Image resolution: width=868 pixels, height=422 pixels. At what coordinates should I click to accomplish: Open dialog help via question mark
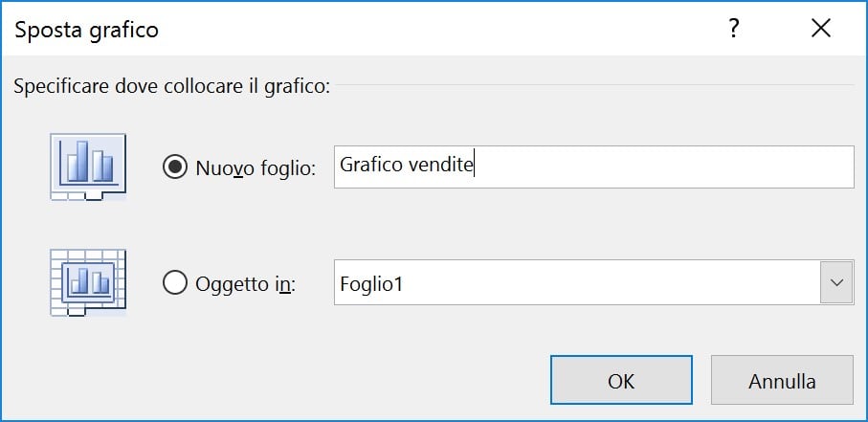733,29
